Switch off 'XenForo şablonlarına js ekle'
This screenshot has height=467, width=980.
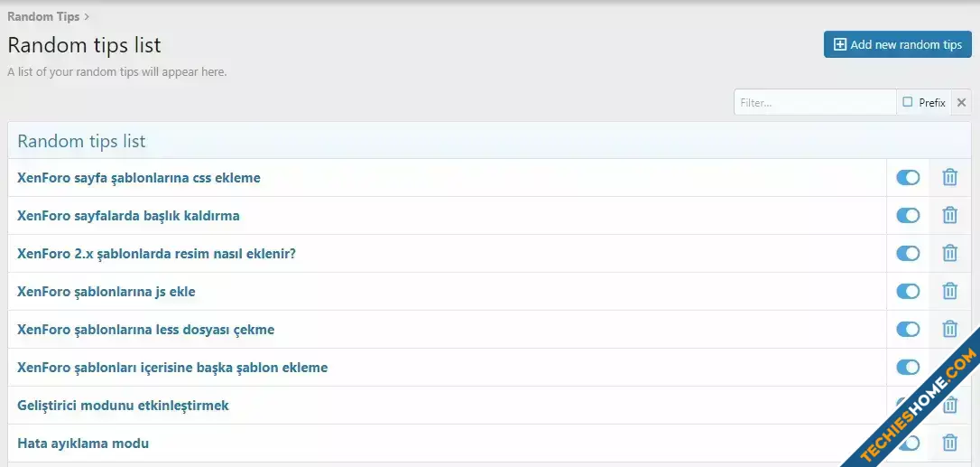908,291
